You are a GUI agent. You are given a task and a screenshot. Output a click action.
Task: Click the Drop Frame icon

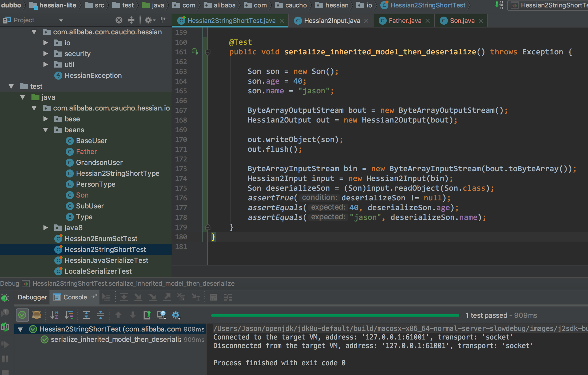coord(181,298)
